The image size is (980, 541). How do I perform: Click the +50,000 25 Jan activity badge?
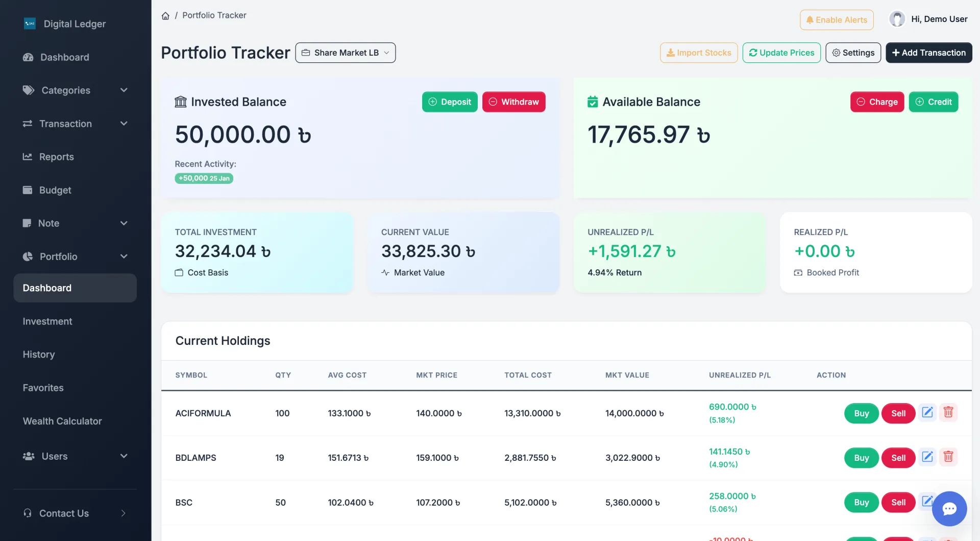[204, 178]
